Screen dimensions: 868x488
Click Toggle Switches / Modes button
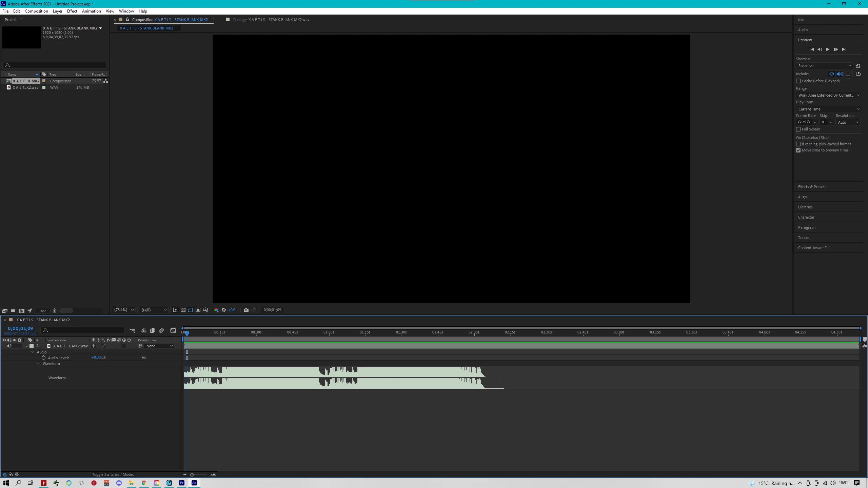coord(113,474)
